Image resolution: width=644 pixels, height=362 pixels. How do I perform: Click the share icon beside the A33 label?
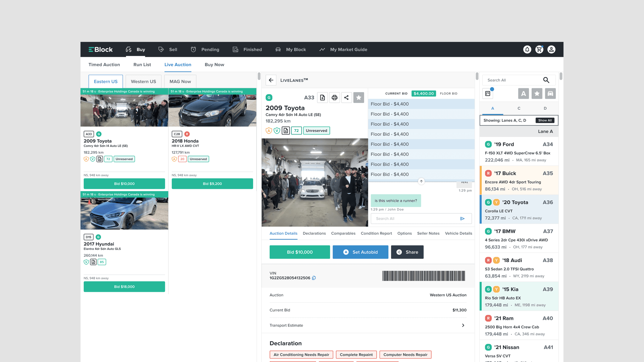tap(346, 98)
